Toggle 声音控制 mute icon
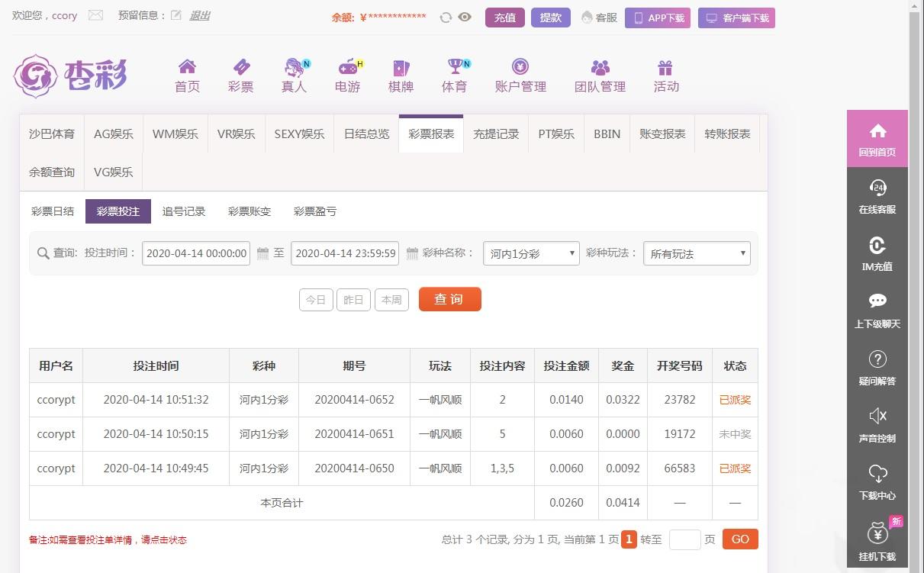The image size is (924, 573). click(877, 416)
